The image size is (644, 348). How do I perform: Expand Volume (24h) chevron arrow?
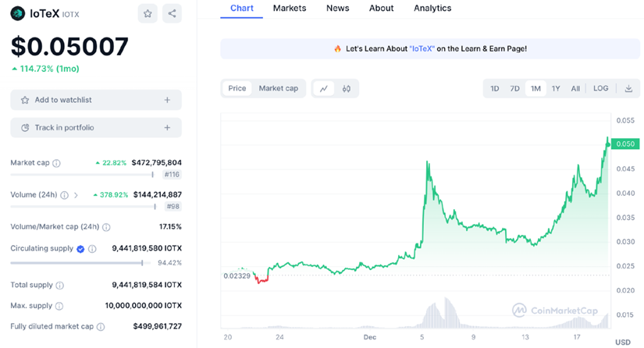[76, 195]
